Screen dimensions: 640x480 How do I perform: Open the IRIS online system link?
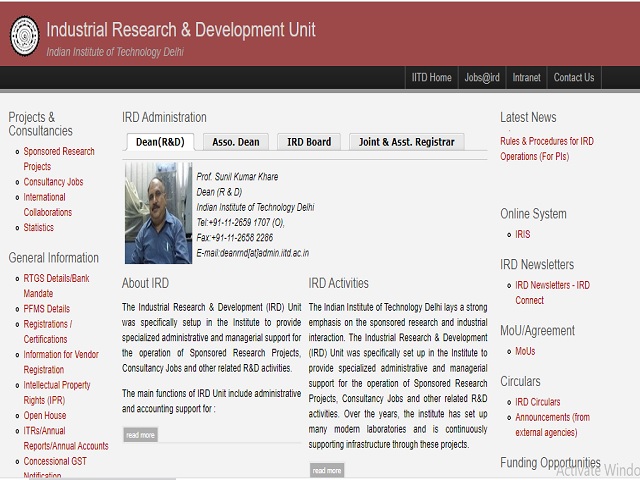522,234
